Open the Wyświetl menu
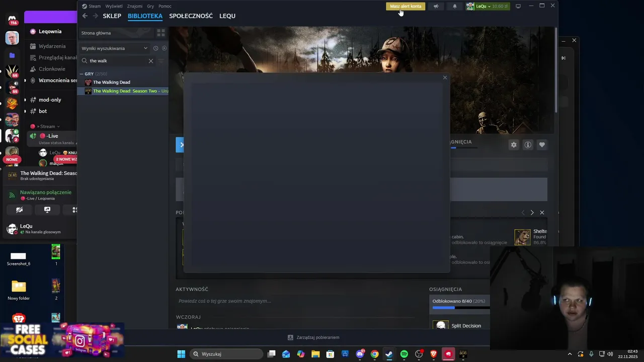 tap(114, 6)
